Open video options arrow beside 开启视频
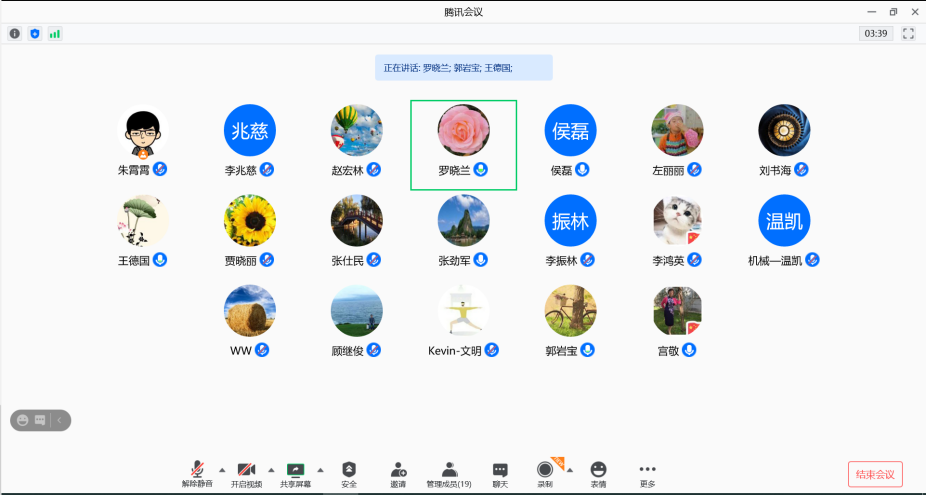The width and height of the screenshot is (926, 495). pos(271,469)
